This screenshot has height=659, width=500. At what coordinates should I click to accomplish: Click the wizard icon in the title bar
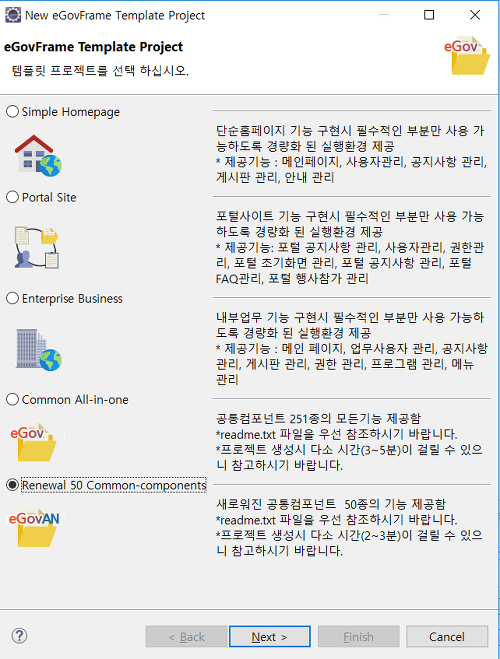coord(13,15)
